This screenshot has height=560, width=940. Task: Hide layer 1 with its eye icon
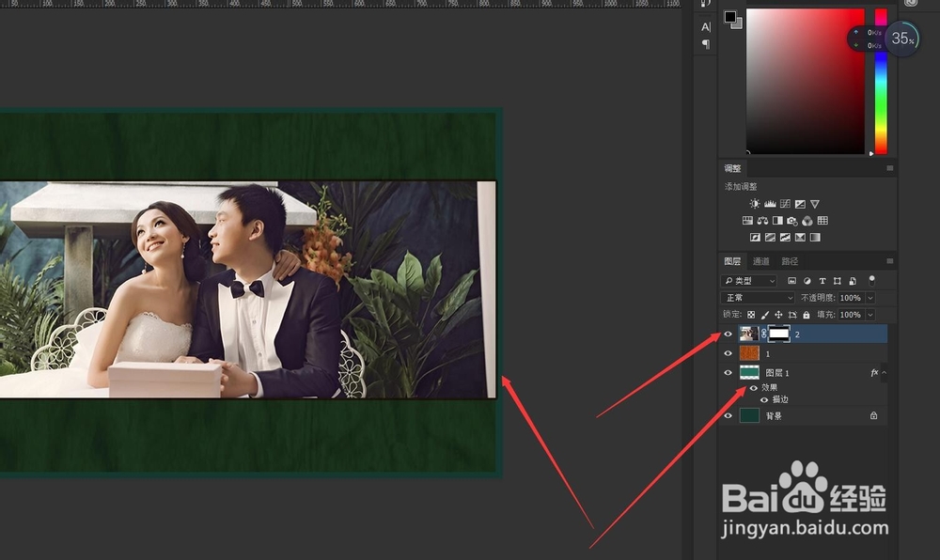coord(728,353)
